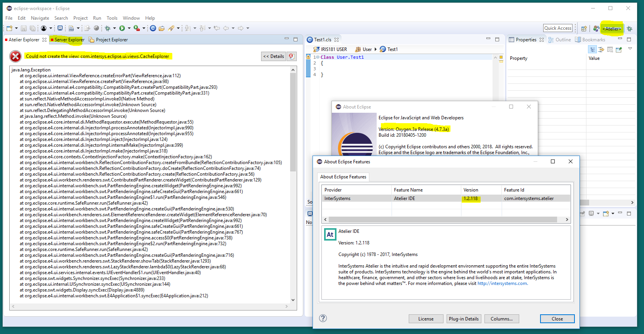Open the Properties View Menu triangle

[x=630, y=49]
